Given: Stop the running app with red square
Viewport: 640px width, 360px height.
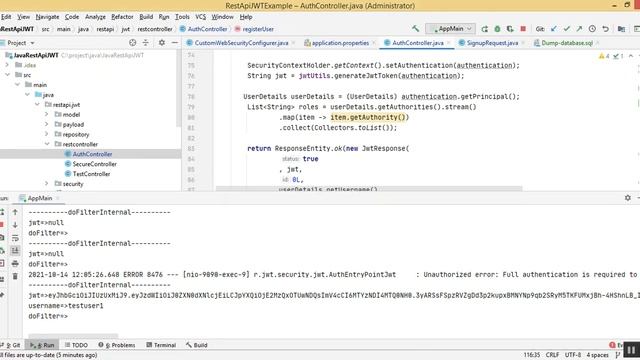Looking at the screenshot, I should click(523, 29).
